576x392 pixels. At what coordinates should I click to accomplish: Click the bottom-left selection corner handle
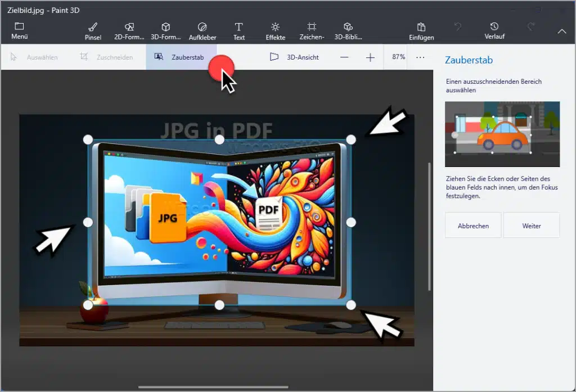(x=88, y=305)
